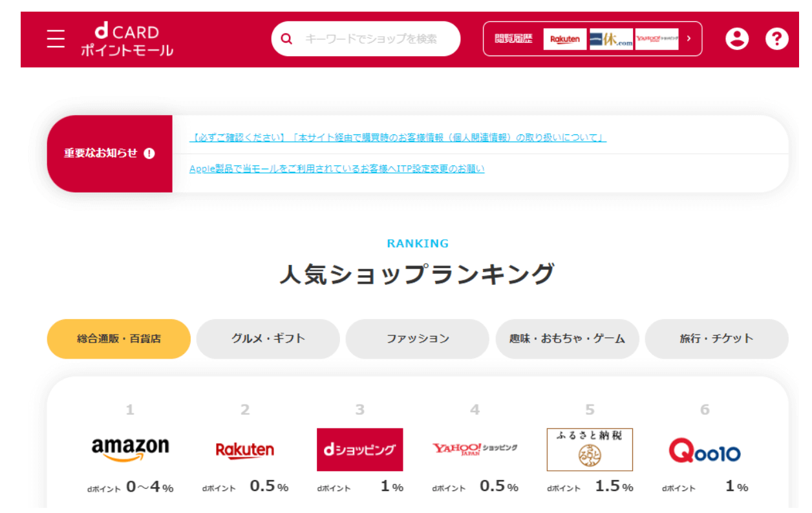Open Rakuten from browsing history

564,39
